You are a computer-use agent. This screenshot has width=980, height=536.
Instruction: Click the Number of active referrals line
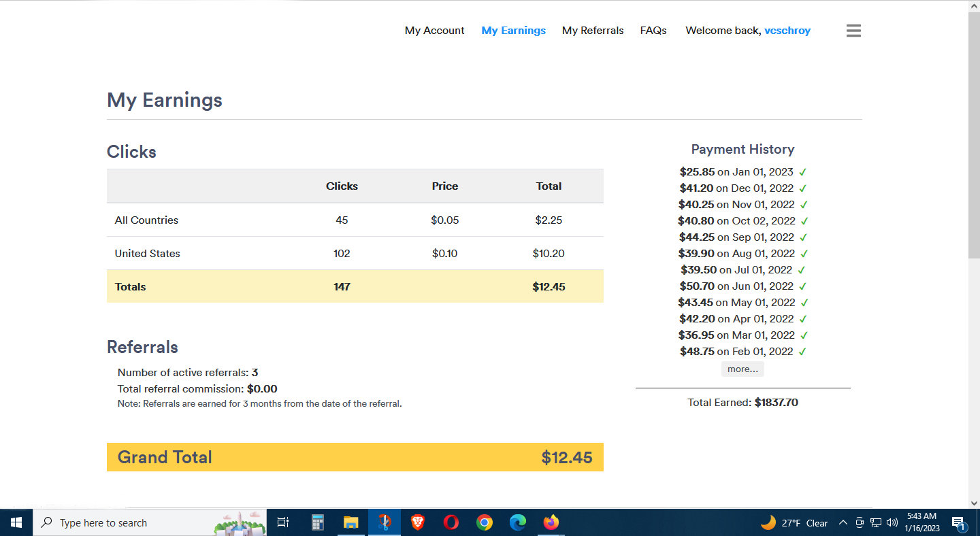[188, 373]
